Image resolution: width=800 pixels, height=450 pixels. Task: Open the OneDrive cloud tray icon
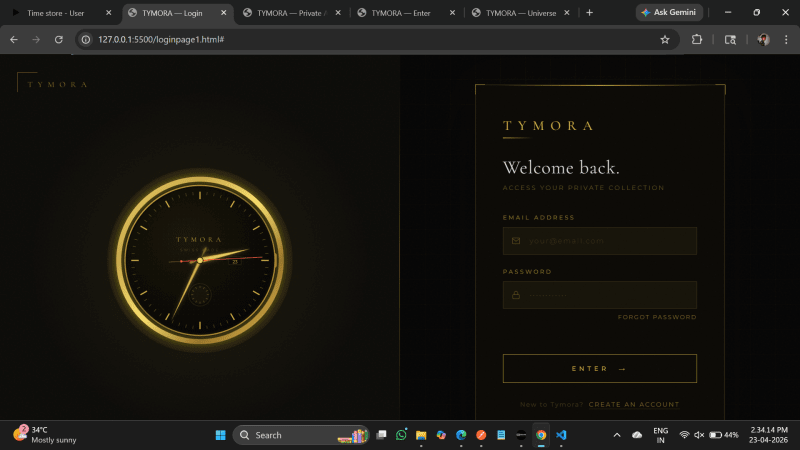pyautogui.click(x=637, y=435)
